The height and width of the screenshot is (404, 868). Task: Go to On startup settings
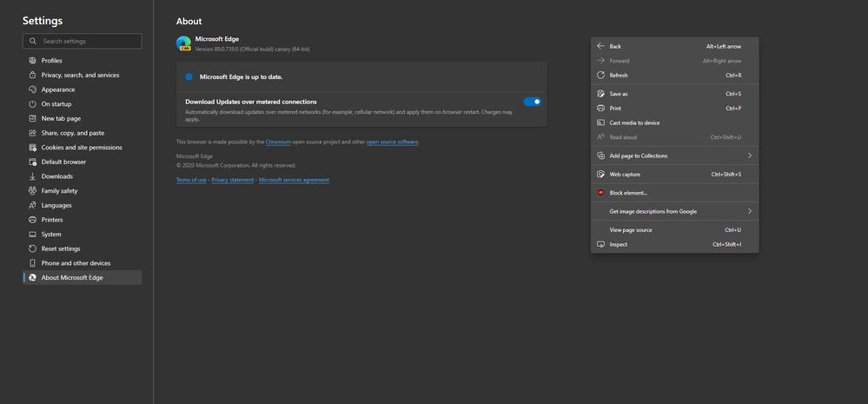tap(83, 104)
